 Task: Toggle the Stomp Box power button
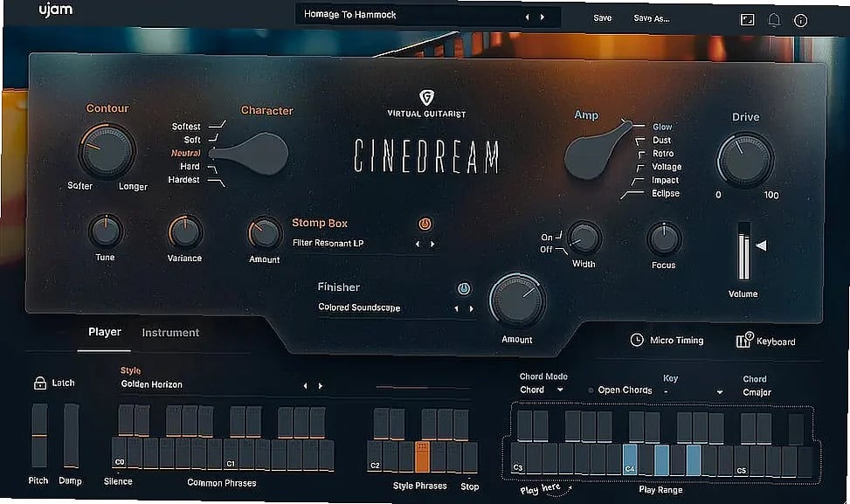(x=425, y=224)
